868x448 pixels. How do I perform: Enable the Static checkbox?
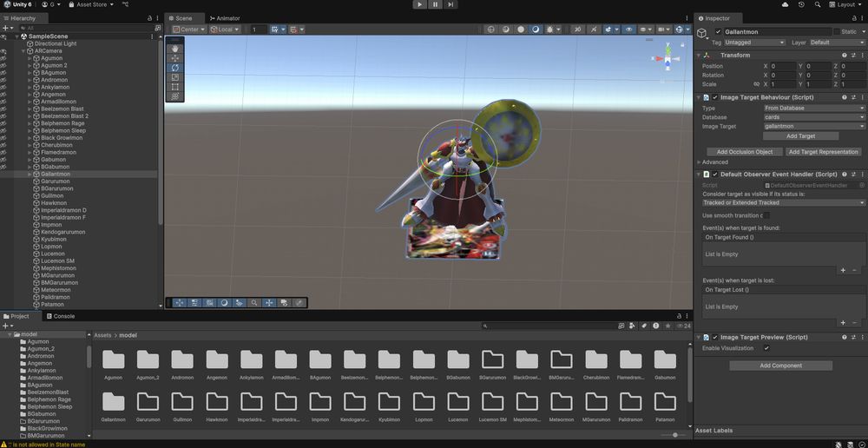835,32
